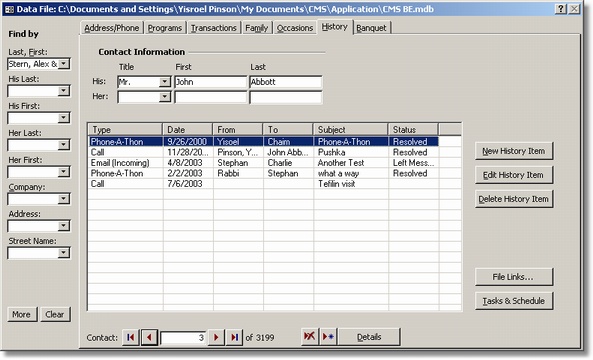Go to the first contact record
The height and width of the screenshot is (360, 593).
(130, 337)
